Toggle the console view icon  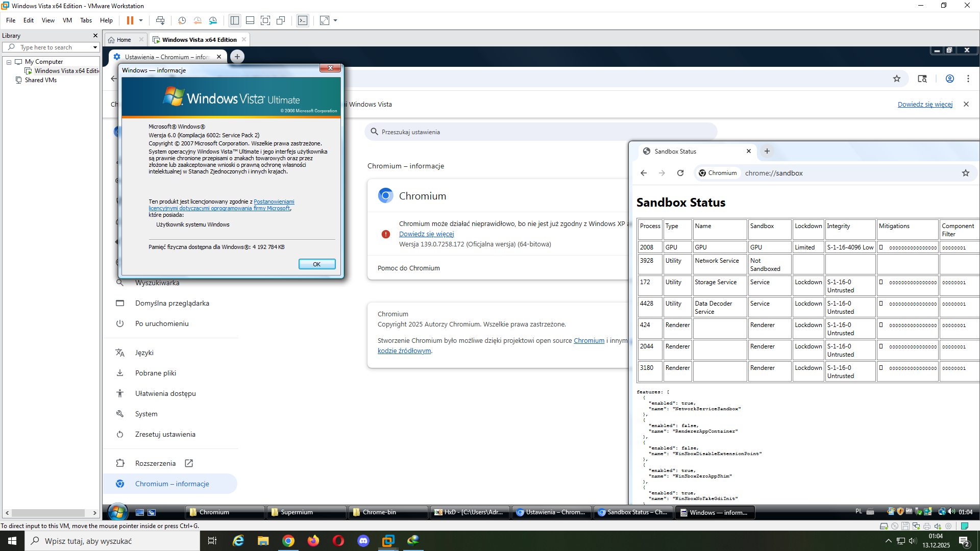303,20
